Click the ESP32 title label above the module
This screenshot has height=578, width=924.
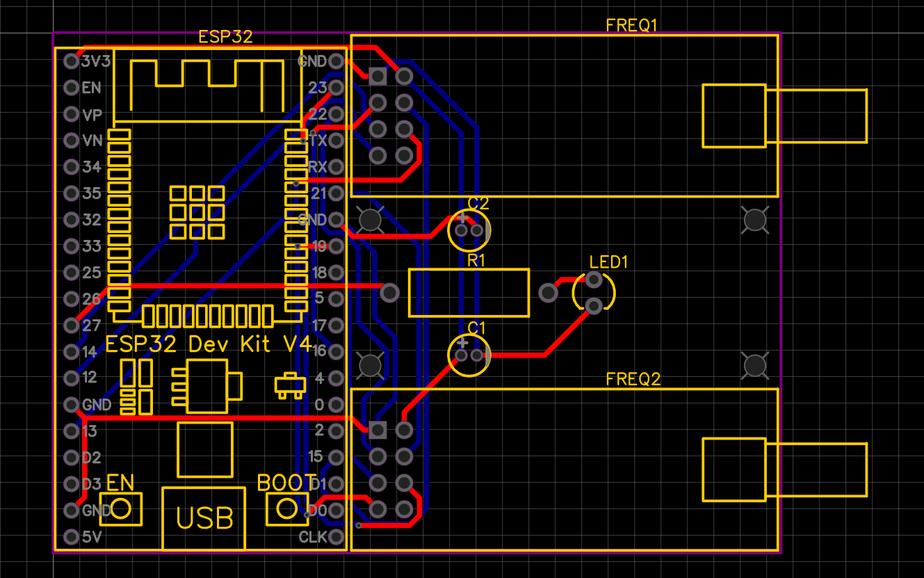pyautogui.click(x=225, y=38)
